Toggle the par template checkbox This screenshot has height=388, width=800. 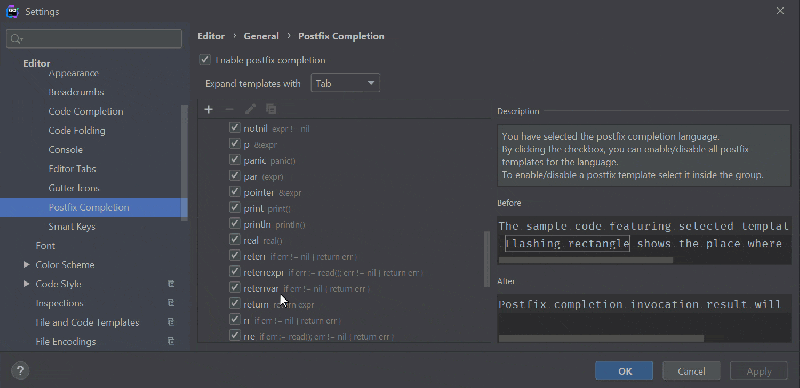pos(235,176)
